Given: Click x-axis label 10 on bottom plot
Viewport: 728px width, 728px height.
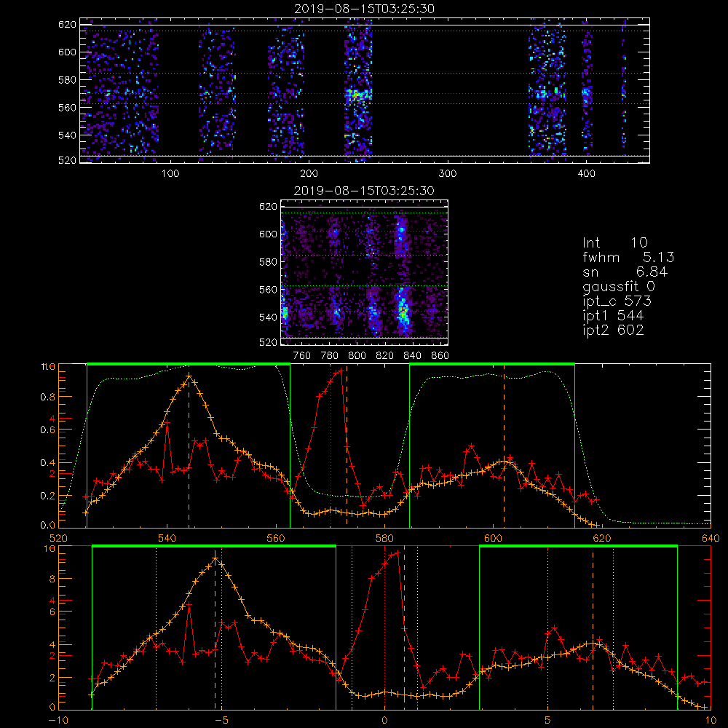Looking at the screenshot, I should point(711,721).
